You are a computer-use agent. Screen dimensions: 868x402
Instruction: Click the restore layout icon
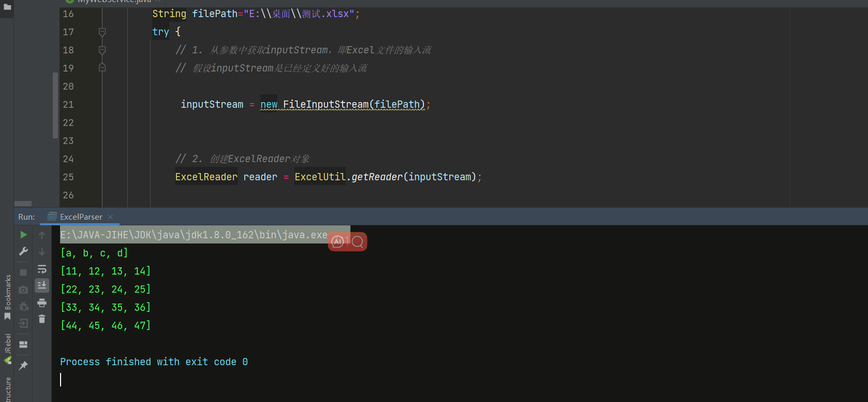pyautogui.click(x=23, y=344)
